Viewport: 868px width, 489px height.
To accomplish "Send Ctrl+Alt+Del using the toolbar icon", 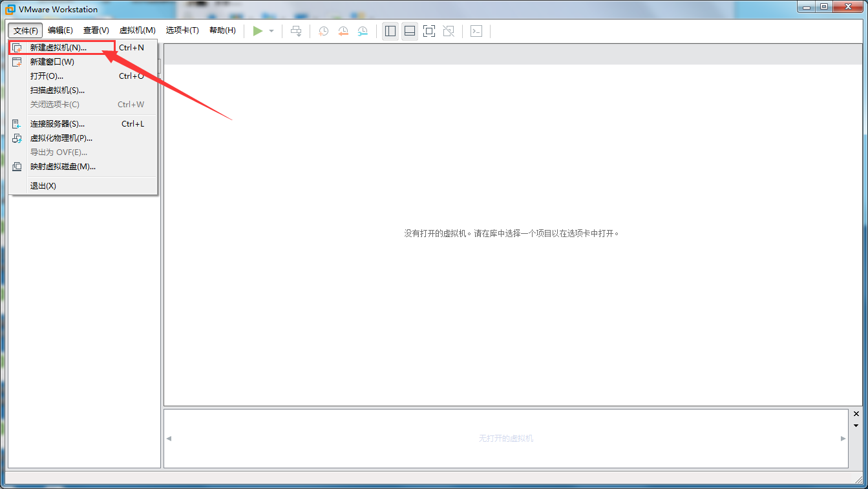I will (x=296, y=31).
